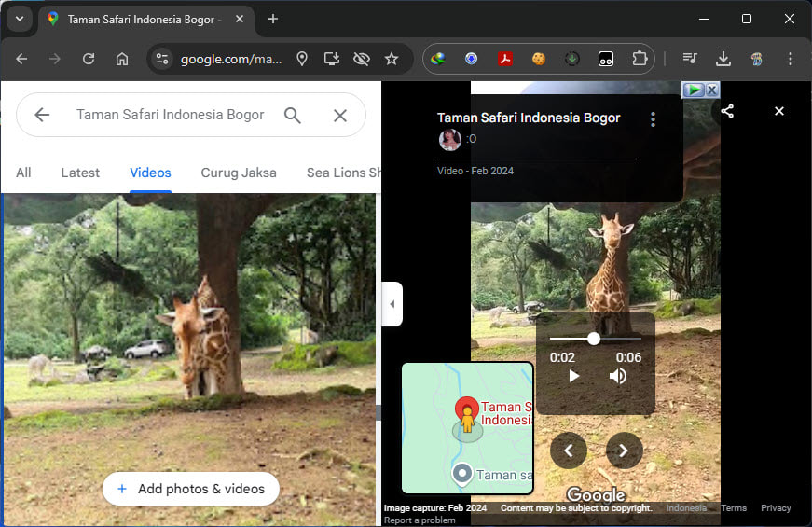Click the 'Video - Feb 2024' caption
Image resolution: width=812 pixels, height=527 pixels.
475,171
